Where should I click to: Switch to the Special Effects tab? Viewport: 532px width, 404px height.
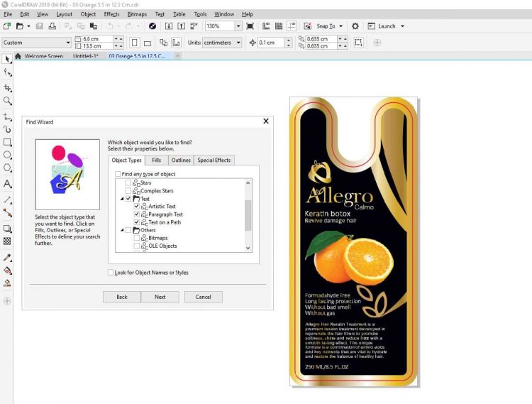[214, 160]
